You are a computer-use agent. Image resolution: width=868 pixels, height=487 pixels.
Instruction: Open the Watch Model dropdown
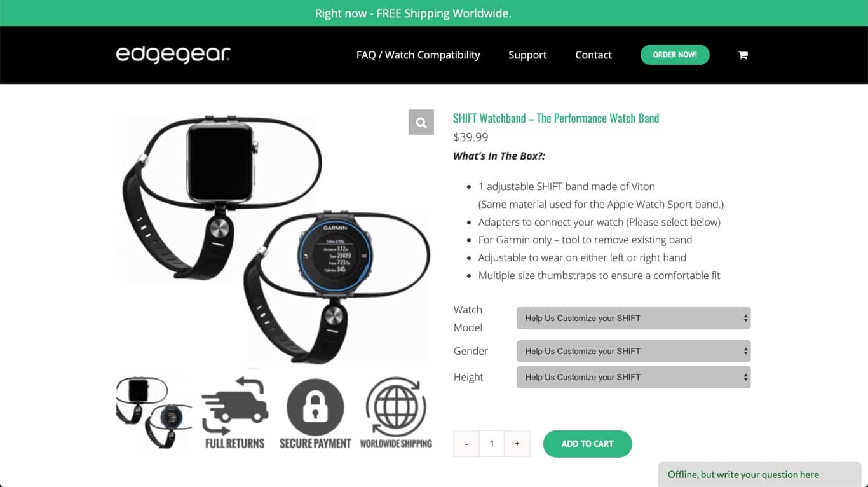(x=634, y=318)
